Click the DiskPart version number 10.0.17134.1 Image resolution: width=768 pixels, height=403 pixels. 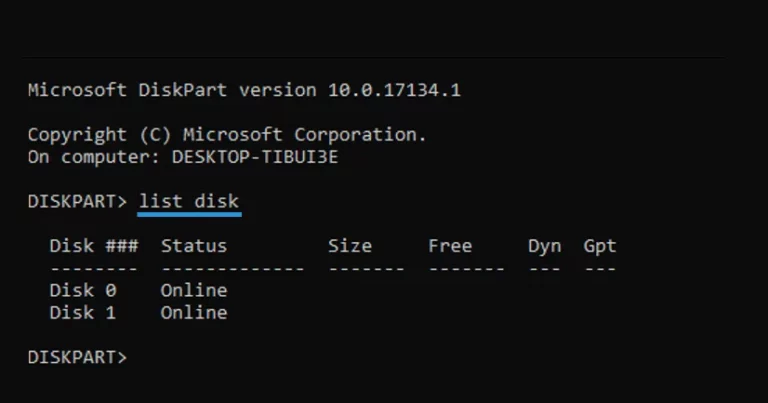tap(394, 90)
